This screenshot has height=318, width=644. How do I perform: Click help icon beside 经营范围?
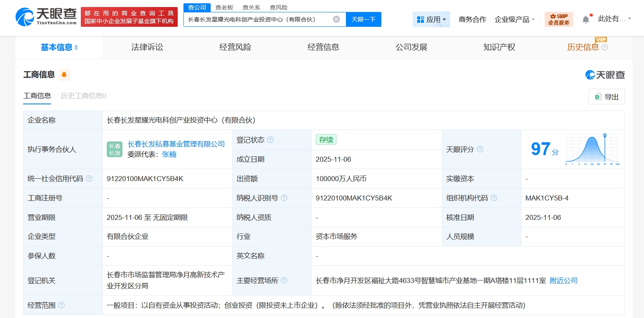click(61, 305)
